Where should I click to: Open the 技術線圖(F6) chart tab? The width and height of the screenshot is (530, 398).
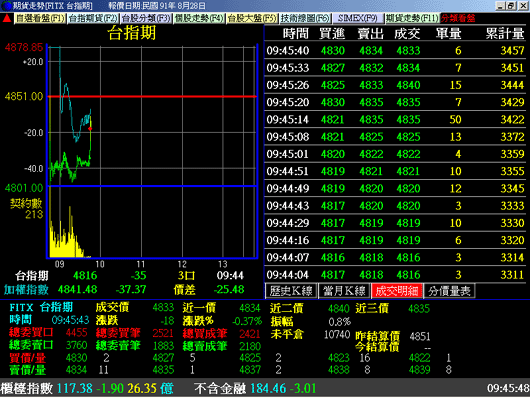305,18
